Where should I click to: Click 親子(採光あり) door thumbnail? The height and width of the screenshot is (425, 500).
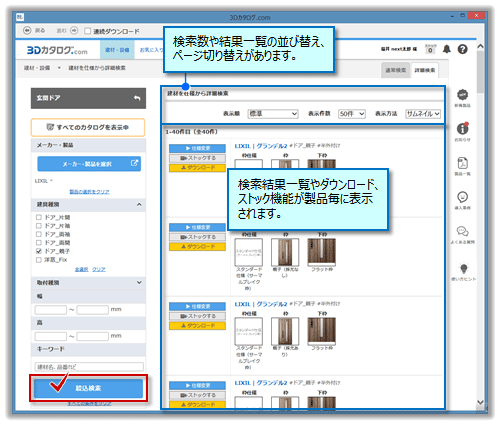(285, 331)
